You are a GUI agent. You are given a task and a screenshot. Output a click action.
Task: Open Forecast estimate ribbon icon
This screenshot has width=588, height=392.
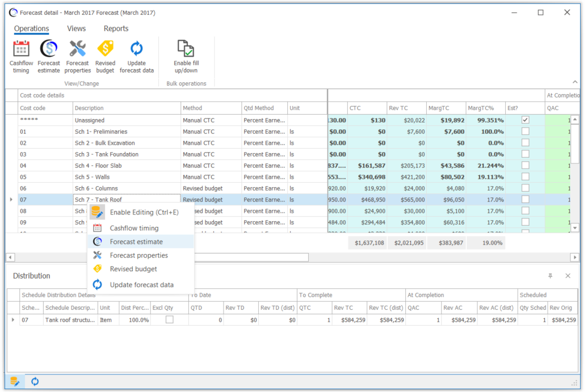pos(49,57)
